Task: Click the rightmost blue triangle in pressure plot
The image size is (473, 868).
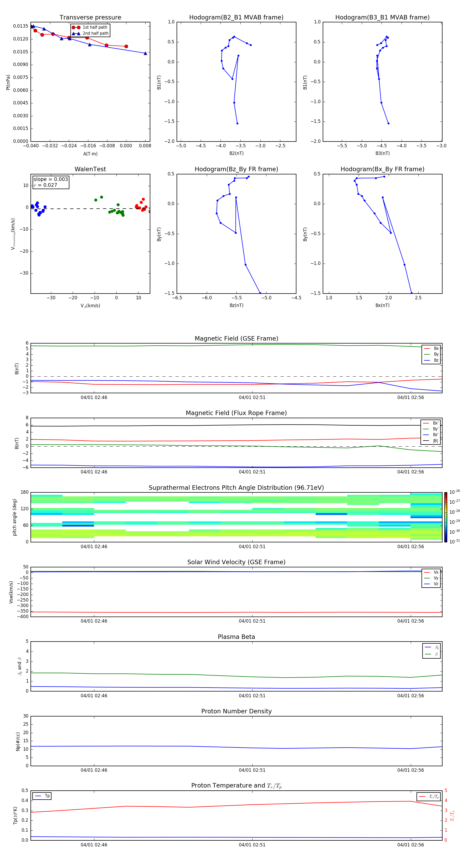Action: [145, 53]
